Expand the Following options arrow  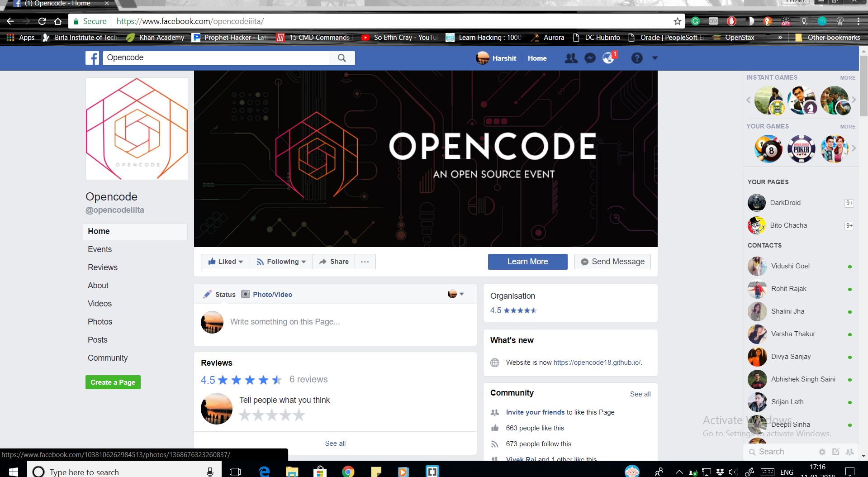[303, 262]
